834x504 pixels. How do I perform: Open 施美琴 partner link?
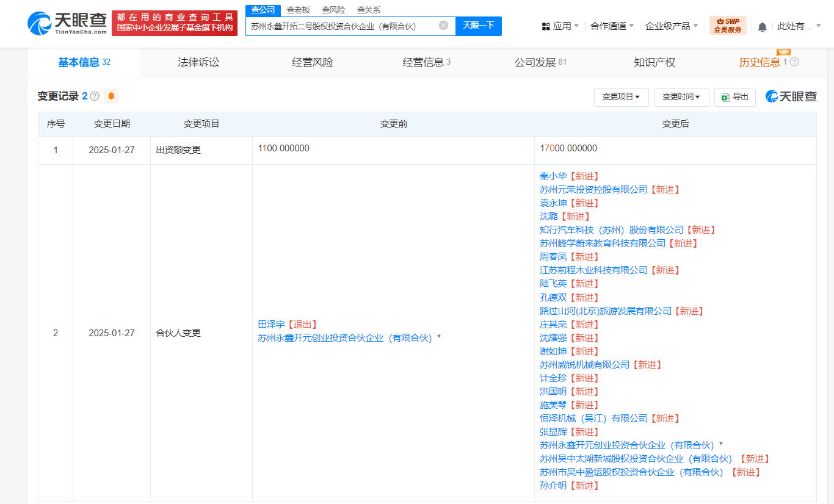(x=553, y=405)
